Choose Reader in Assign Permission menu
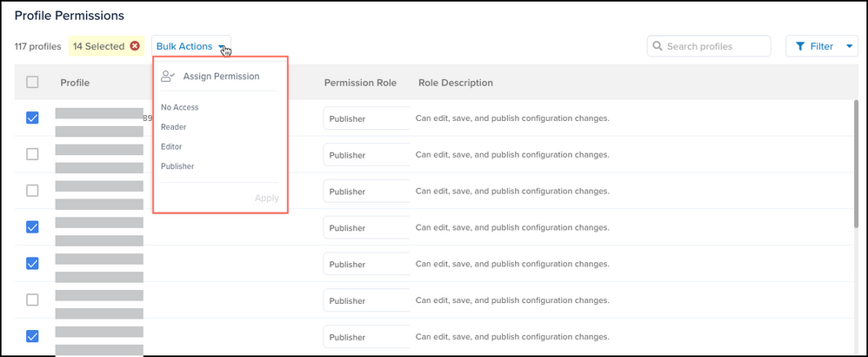Screen dimensions: 868x357 point(174,127)
